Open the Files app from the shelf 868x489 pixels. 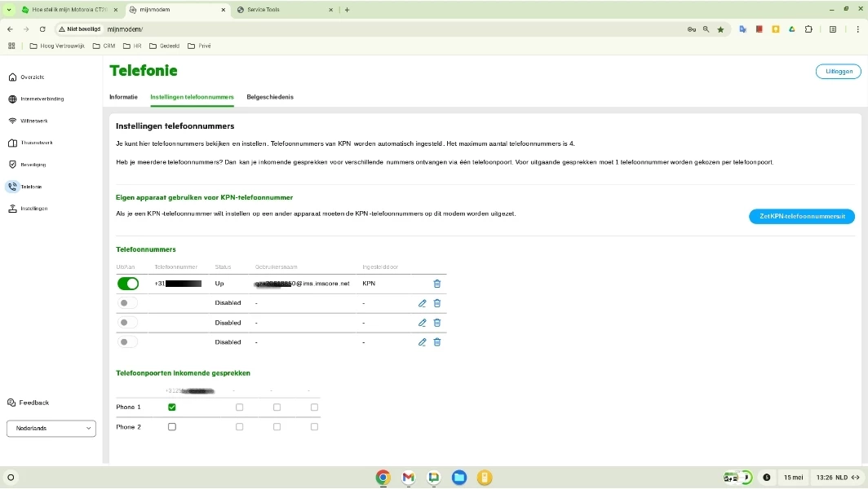(459, 478)
